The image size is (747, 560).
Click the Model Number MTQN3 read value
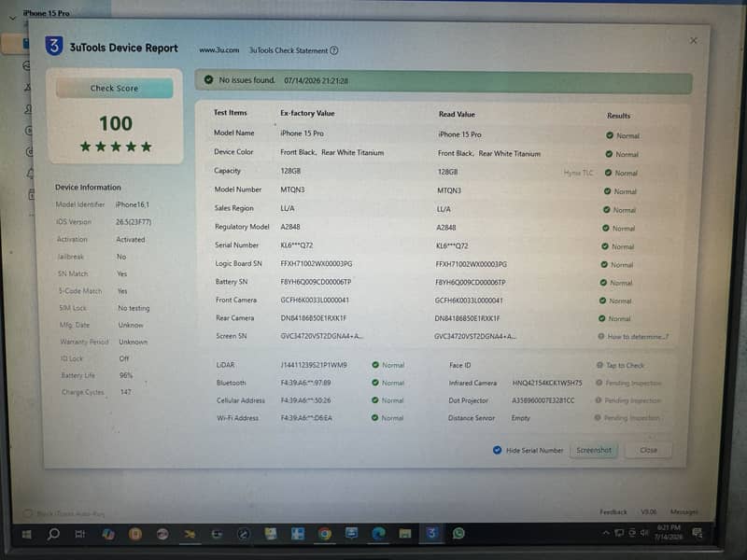[x=449, y=190]
